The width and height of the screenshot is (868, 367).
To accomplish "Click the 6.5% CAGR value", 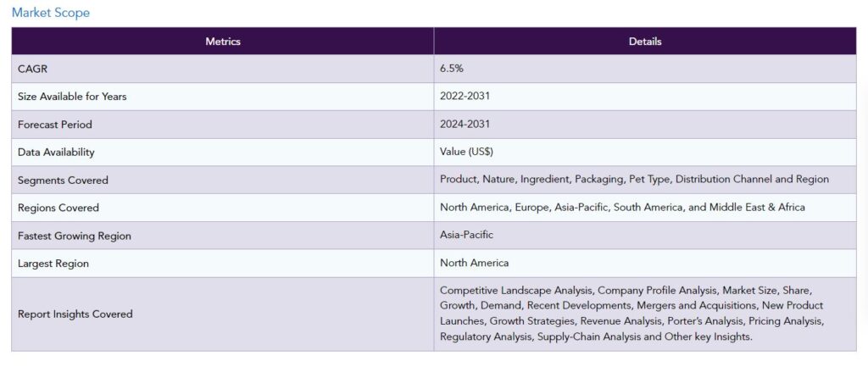I will (x=453, y=70).
